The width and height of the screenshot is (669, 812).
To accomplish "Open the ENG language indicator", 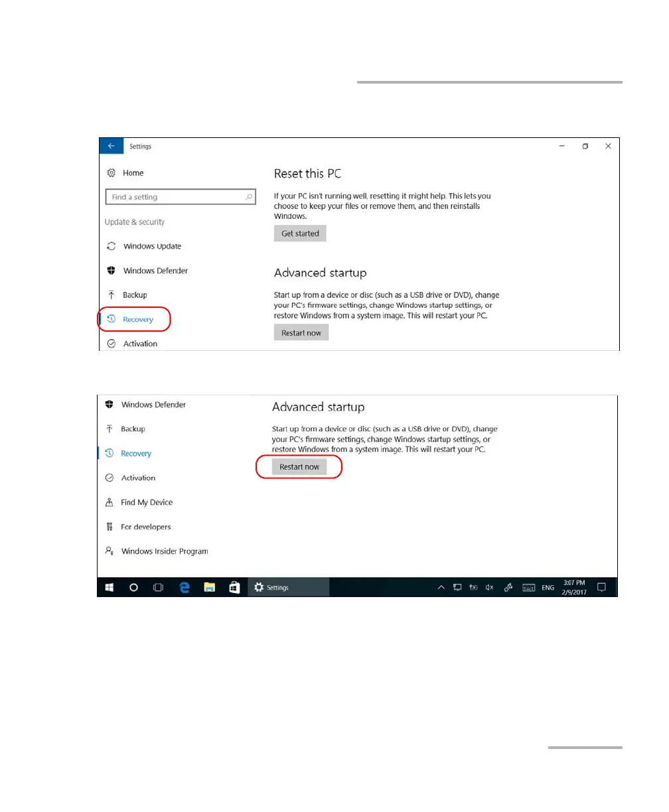I will pos(548,588).
